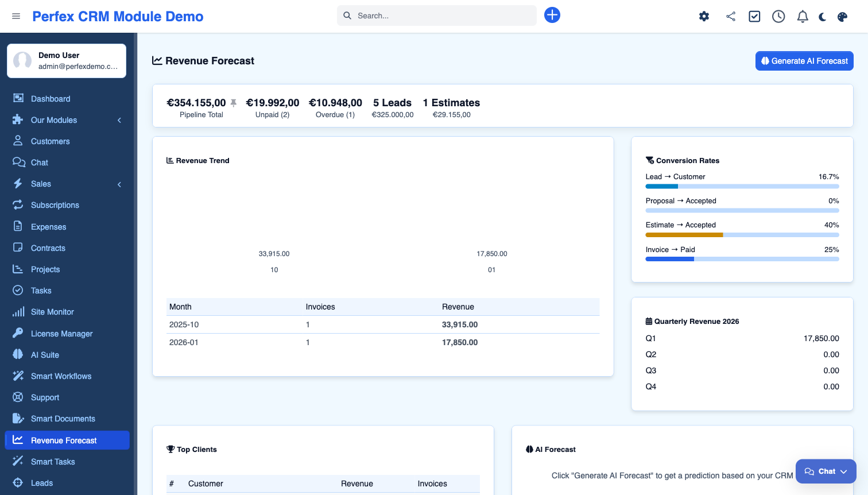Screen dimensions: 868x495
Task: Open License Manager in sidebar
Action: 61,334
